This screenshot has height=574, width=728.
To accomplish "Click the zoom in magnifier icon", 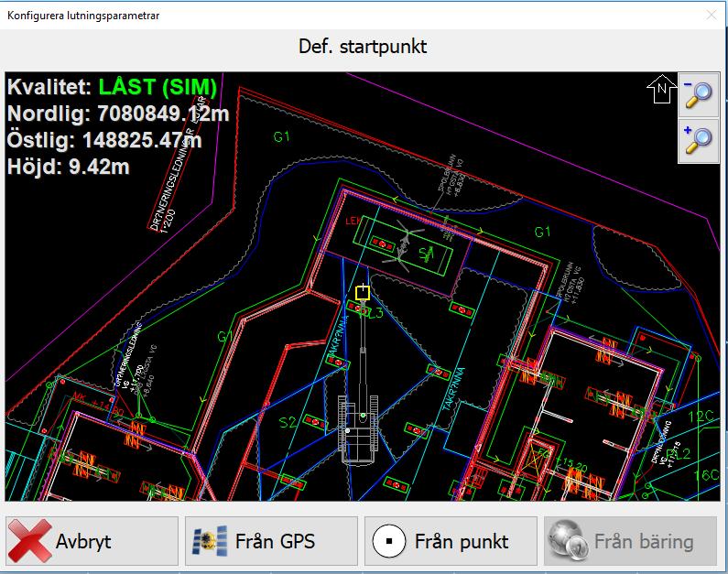I will point(699,141).
